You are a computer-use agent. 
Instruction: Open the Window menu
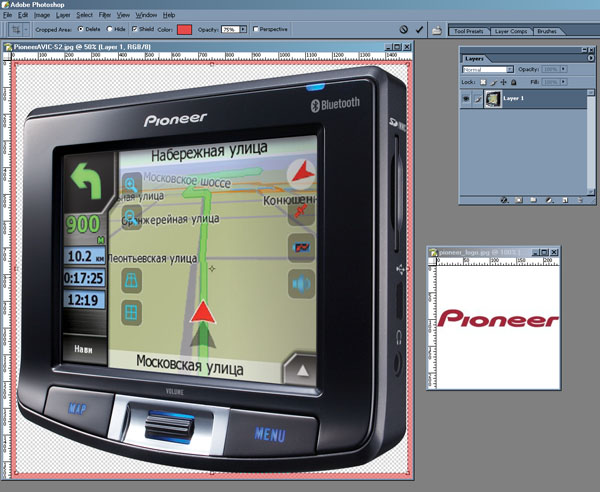pyautogui.click(x=146, y=15)
